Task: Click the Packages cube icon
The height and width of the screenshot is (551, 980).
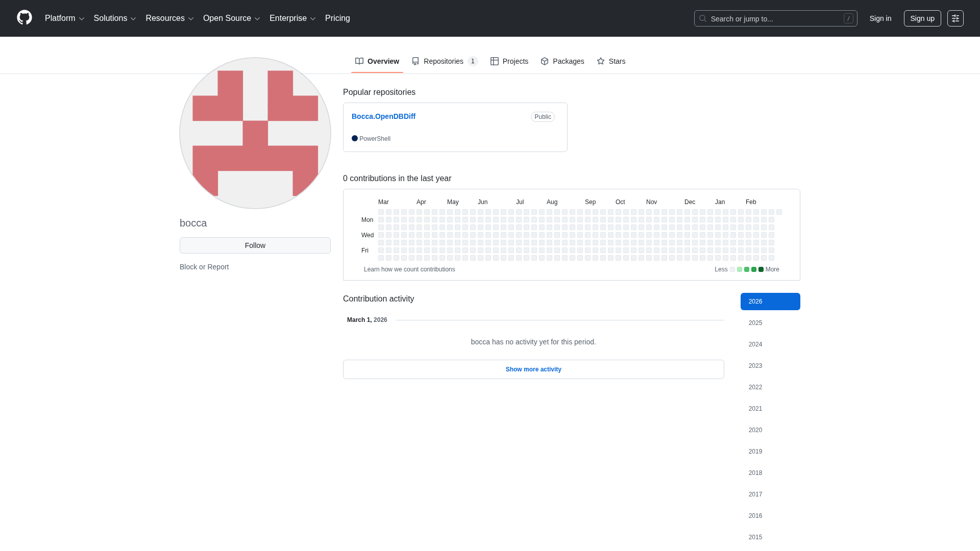Action: [x=545, y=61]
